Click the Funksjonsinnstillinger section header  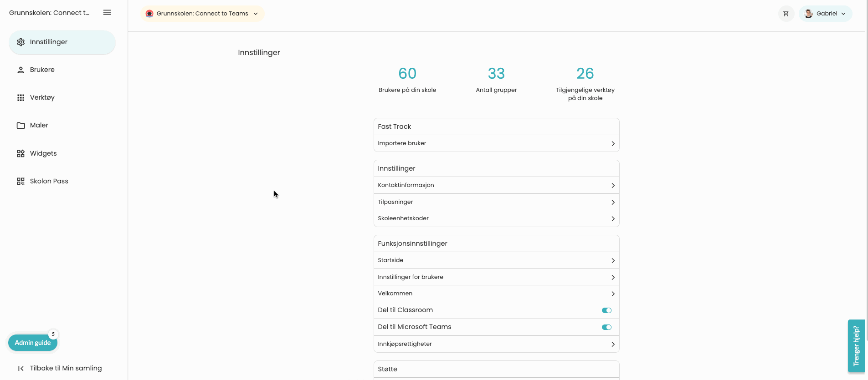[496, 243]
